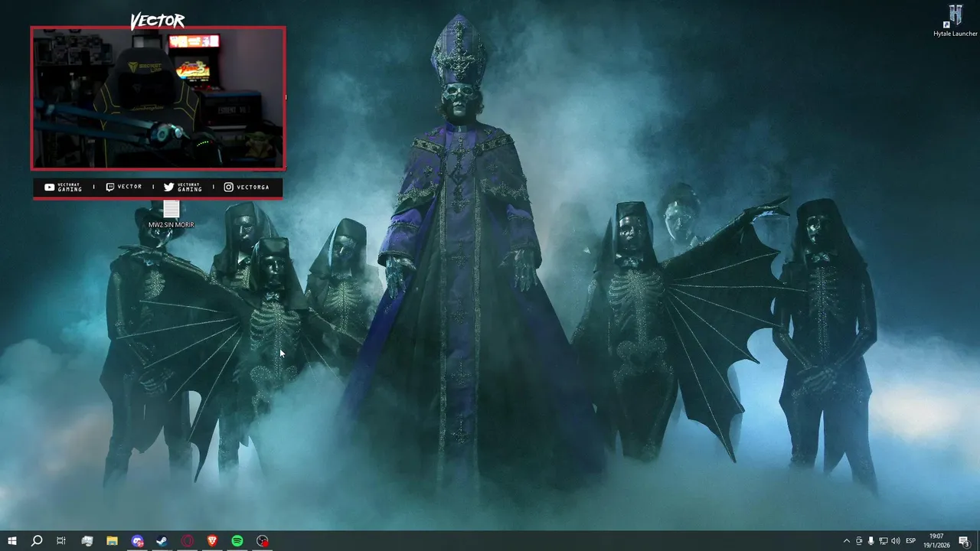The width and height of the screenshot is (980, 551).
Task: Open the Hytale Launcher desktop shortcut
Action: click(x=955, y=21)
